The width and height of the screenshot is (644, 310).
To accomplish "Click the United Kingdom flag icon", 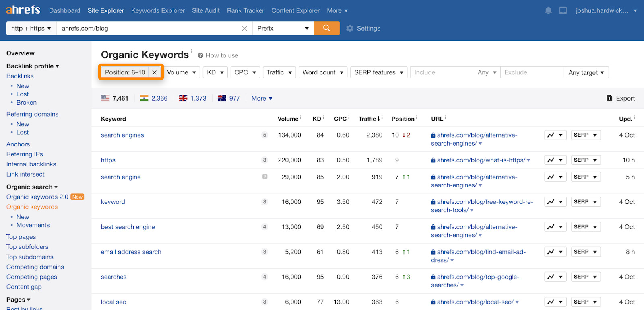I will tap(183, 98).
